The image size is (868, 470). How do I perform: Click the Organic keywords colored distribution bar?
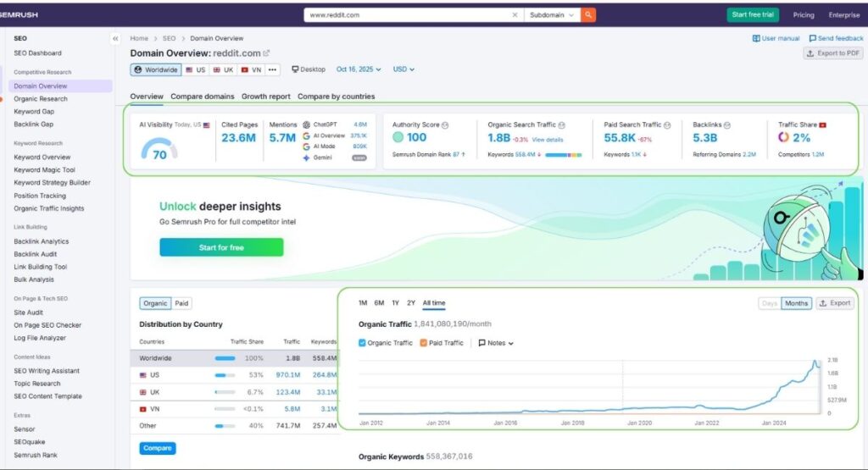(564, 155)
